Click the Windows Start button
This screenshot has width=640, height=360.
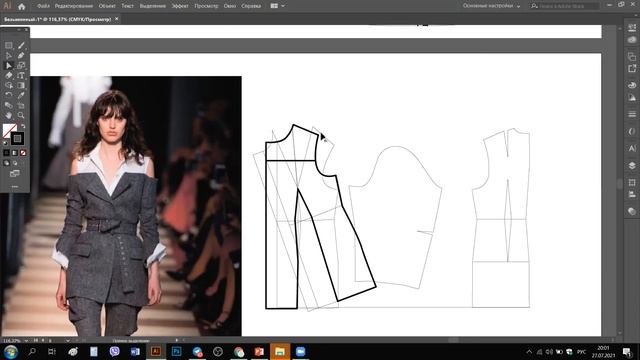[11, 351]
